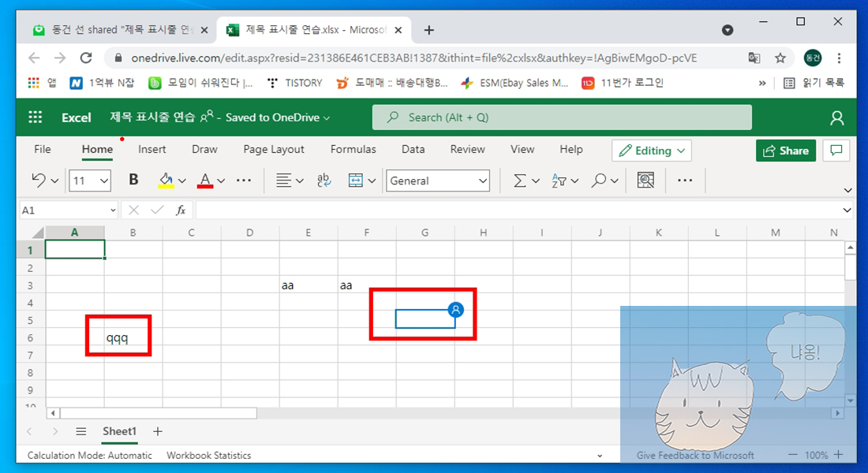Click the Analyze Data icon
This screenshot has width=868, height=473.
coord(645,181)
